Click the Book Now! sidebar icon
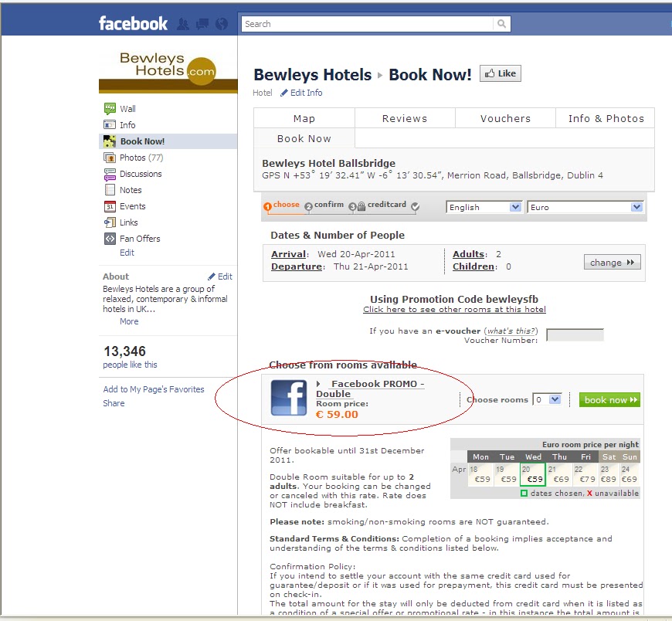The image size is (672, 621). (x=110, y=141)
